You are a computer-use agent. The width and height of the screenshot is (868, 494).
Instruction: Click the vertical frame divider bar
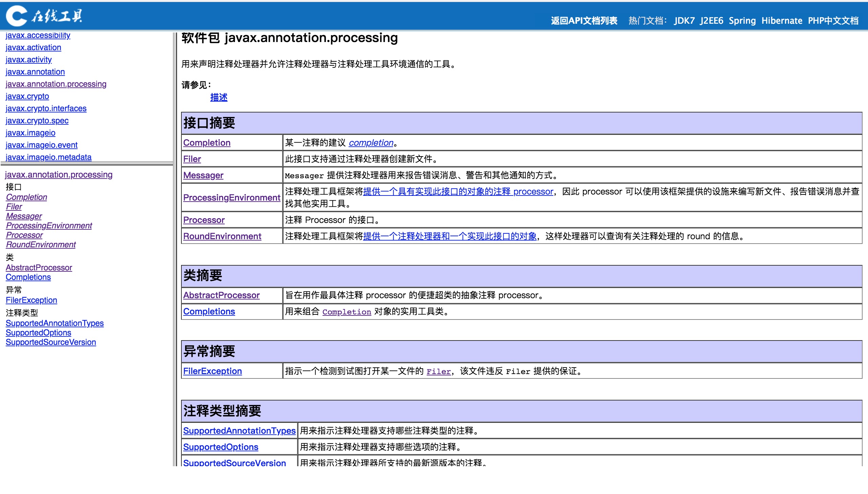[x=175, y=249]
